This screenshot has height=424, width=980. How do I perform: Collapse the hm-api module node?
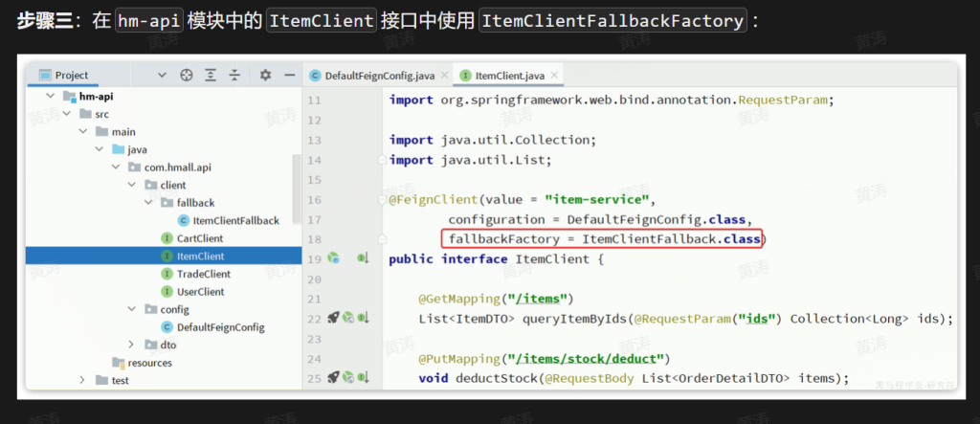51,97
